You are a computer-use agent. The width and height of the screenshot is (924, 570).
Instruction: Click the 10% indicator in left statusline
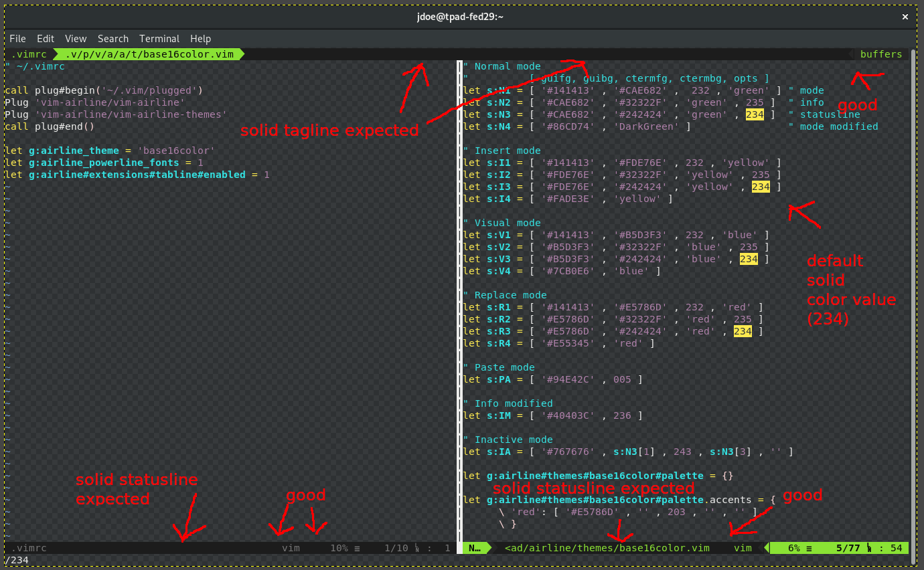339,548
